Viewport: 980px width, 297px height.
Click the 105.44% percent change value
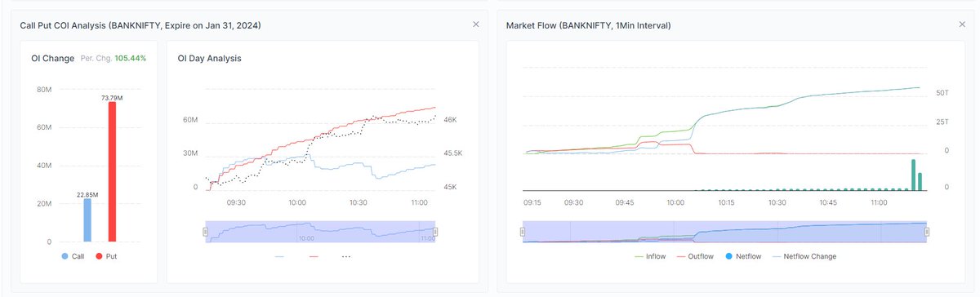click(x=130, y=59)
